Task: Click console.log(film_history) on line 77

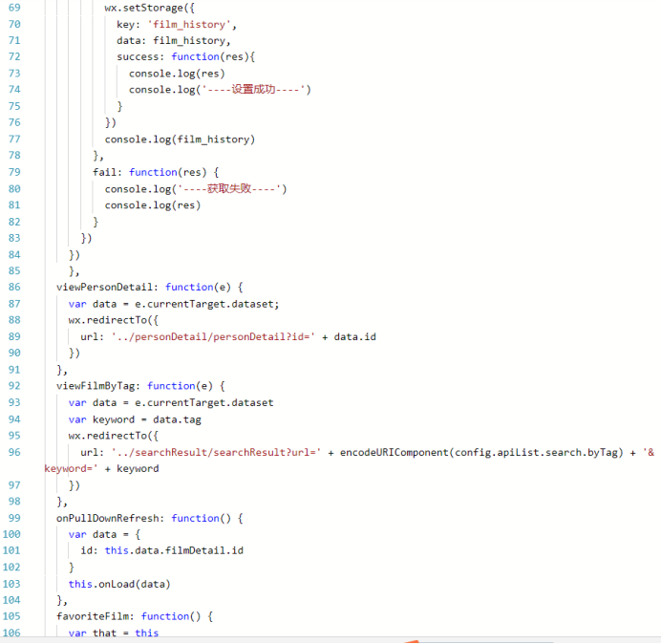Action: click(x=180, y=140)
